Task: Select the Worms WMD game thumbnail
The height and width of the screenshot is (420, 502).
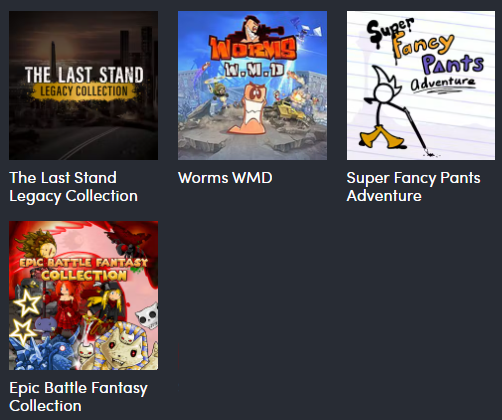Action: [252, 85]
